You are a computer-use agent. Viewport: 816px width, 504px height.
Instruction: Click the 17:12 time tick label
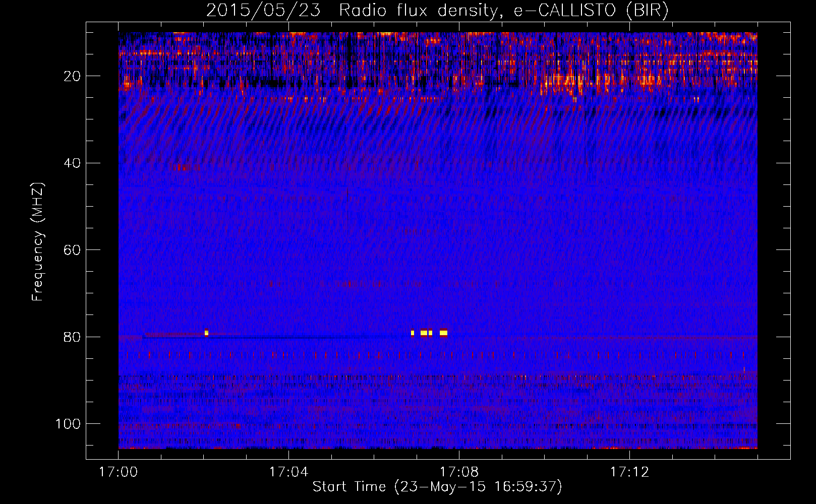click(x=629, y=472)
